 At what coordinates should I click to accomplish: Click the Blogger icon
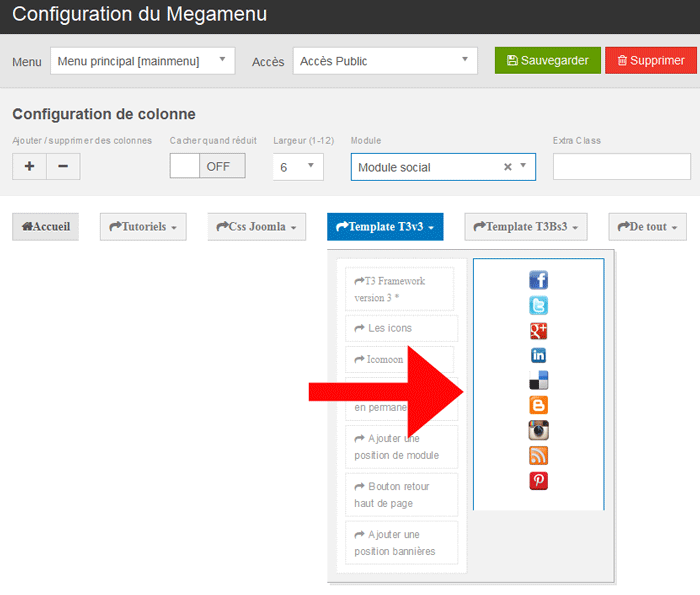(x=538, y=405)
